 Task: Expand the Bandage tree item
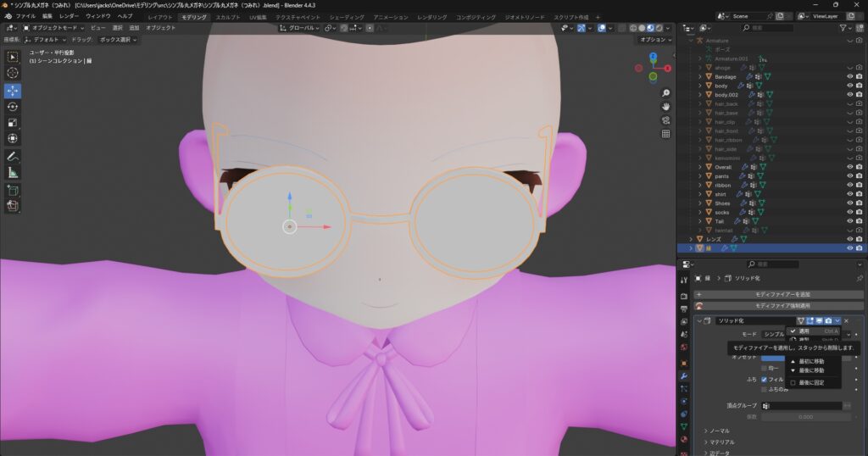[x=699, y=77]
